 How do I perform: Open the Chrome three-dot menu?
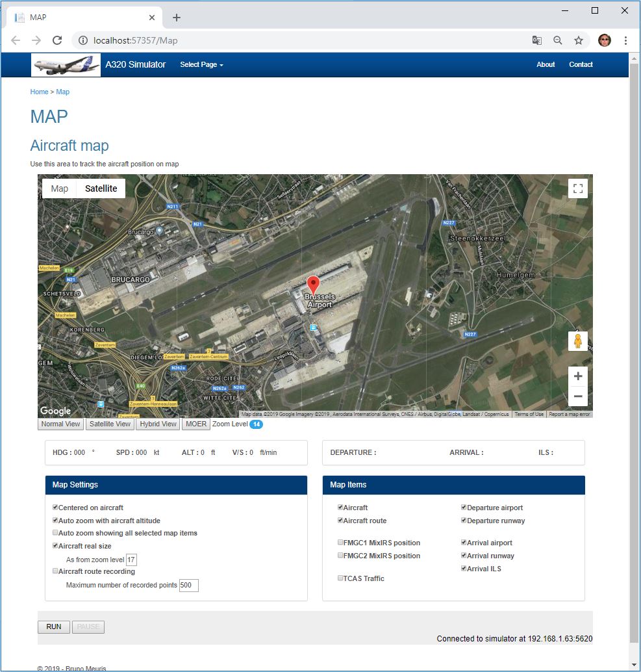pyautogui.click(x=625, y=40)
